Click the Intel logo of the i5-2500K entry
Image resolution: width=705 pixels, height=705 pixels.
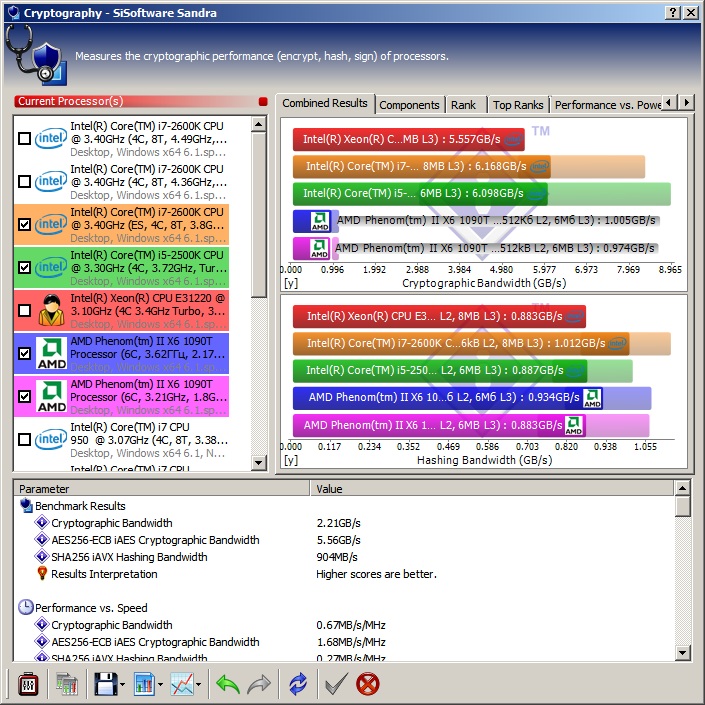pyautogui.click(x=51, y=268)
